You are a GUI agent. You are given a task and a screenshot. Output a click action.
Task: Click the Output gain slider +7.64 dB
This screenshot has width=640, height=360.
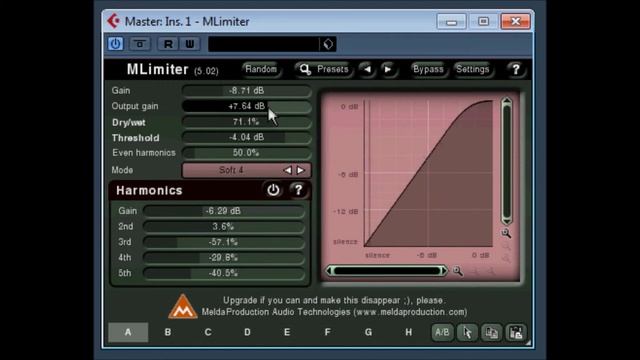[x=247, y=106]
